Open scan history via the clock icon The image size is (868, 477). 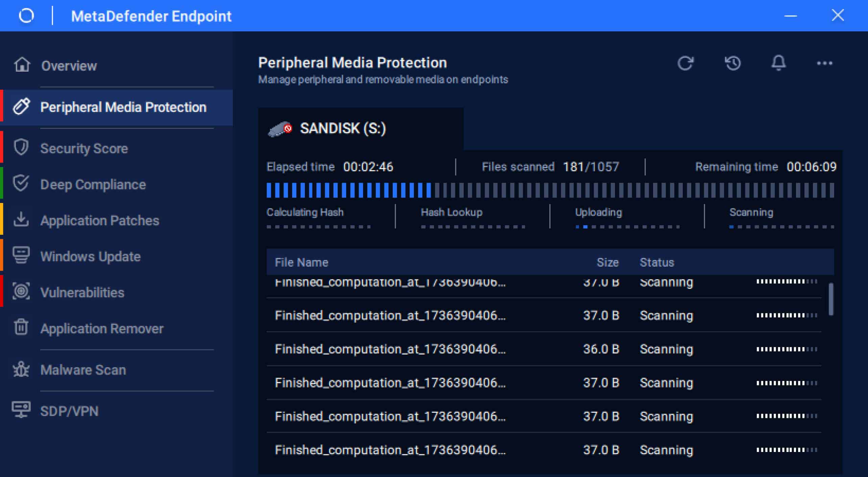click(x=733, y=63)
